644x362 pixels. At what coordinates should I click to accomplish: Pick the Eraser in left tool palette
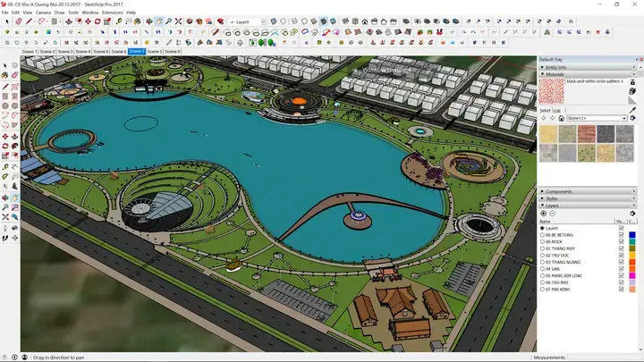[x=15, y=75]
